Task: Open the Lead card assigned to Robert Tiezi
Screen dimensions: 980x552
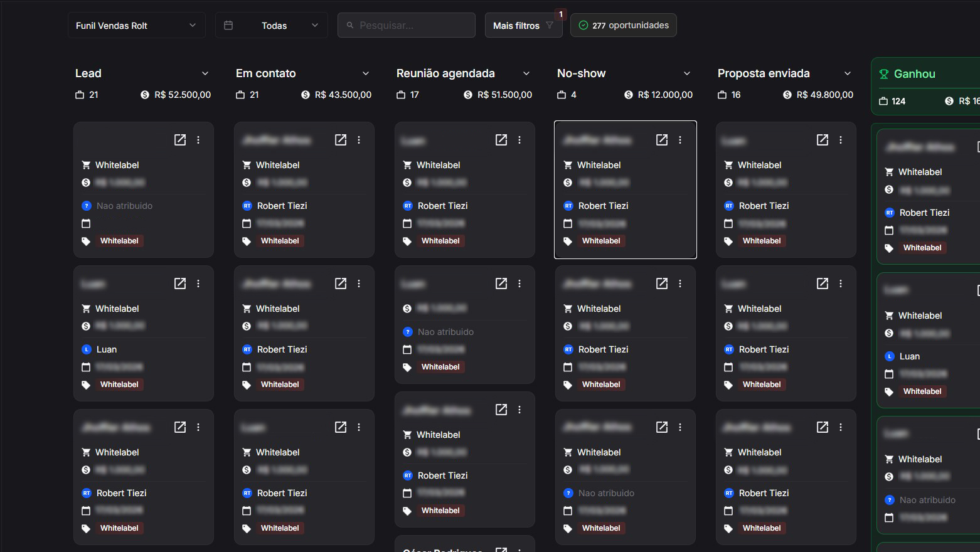Action: tap(180, 427)
